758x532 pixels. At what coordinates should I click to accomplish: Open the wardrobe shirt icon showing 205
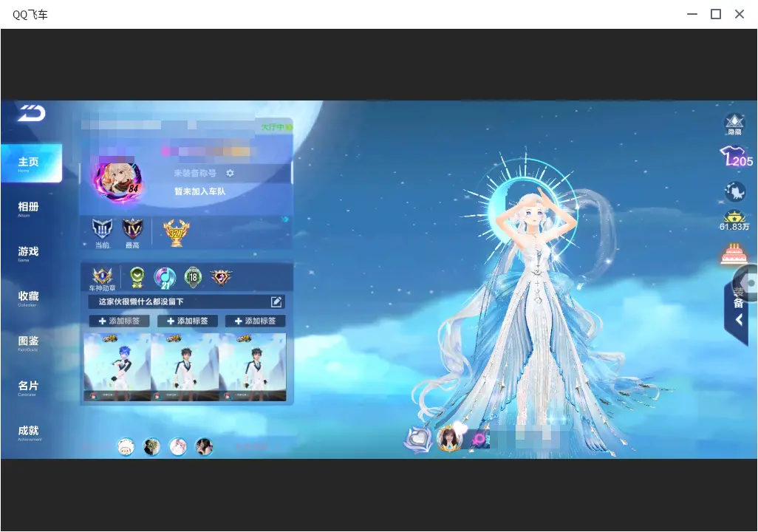pyautogui.click(x=736, y=157)
